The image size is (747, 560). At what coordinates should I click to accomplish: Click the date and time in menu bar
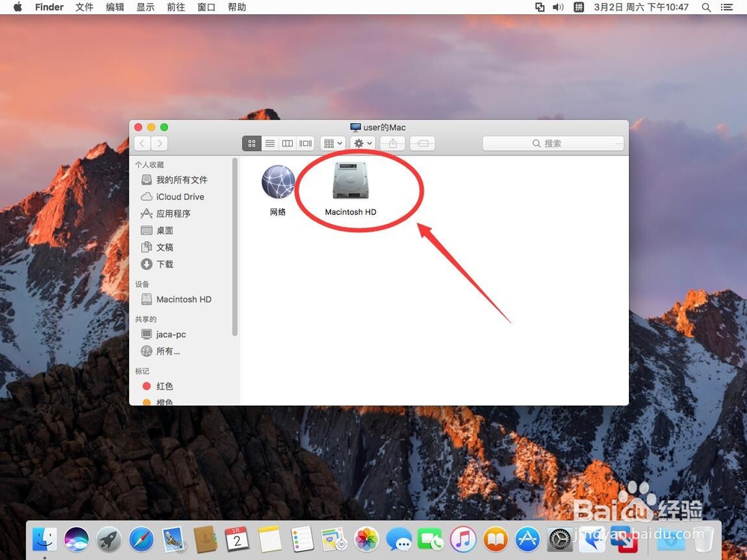[x=641, y=7]
